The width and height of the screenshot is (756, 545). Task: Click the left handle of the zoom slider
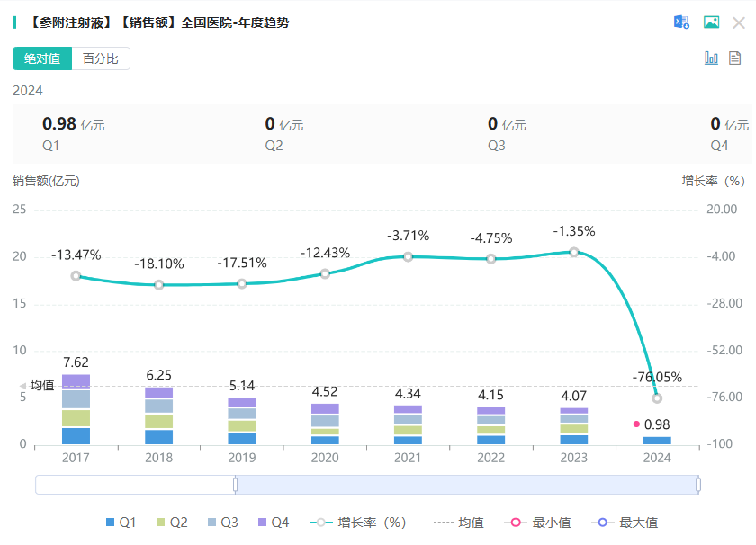[x=236, y=485]
